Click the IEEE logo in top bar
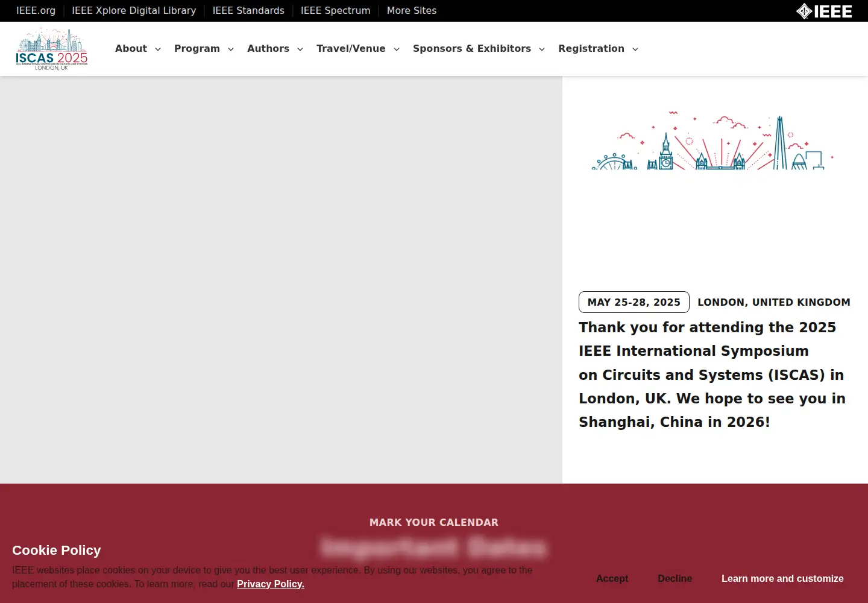The height and width of the screenshot is (603, 868). [824, 11]
